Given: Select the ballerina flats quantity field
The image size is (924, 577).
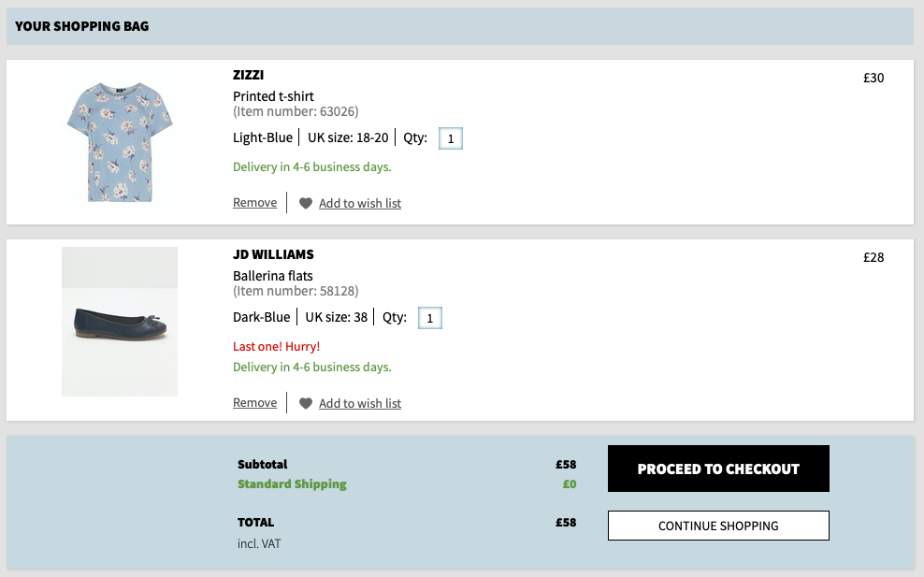Looking at the screenshot, I should (x=430, y=318).
